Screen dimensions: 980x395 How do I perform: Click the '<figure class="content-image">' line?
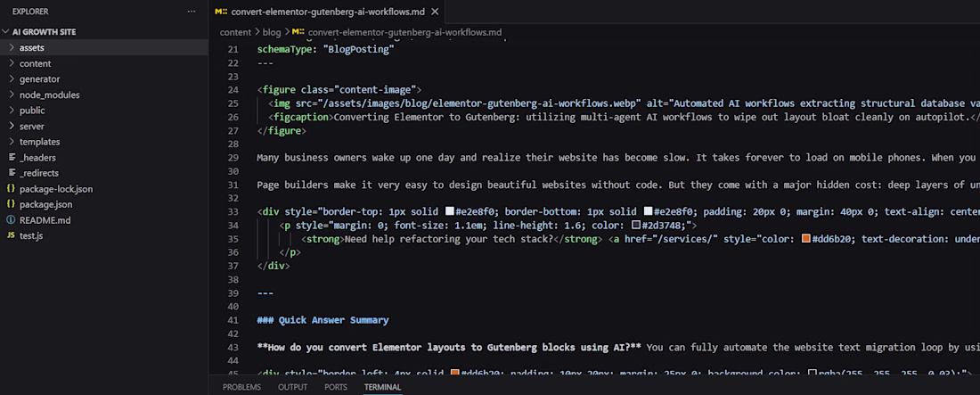339,90
